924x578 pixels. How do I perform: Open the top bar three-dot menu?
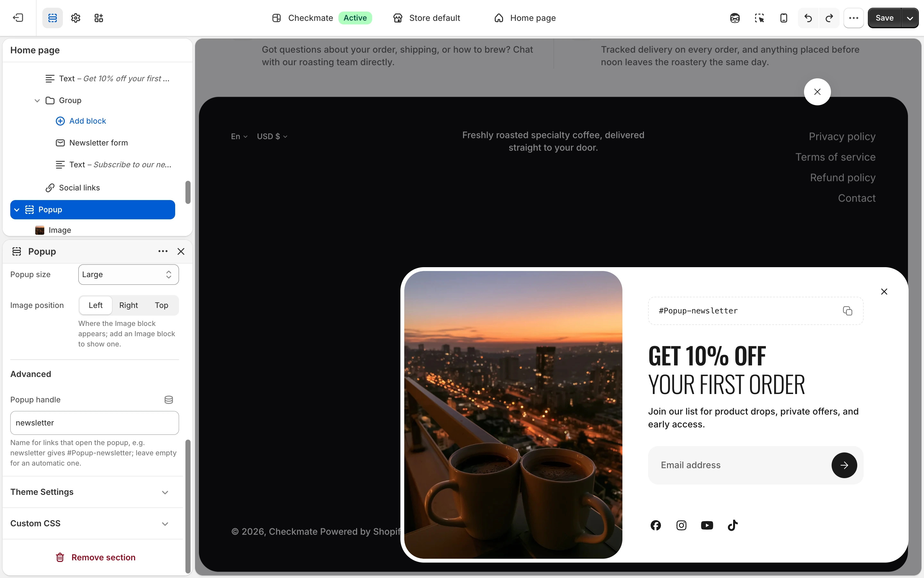(x=854, y=18)
